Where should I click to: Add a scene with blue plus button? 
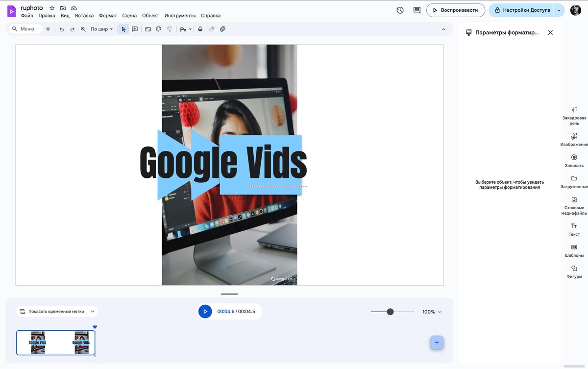tap(437, 343)
